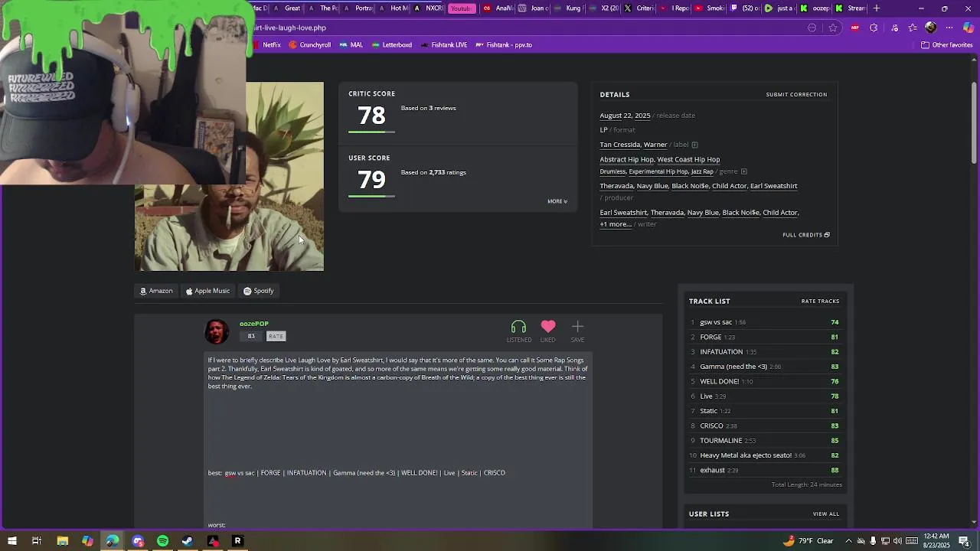Click the critic score 78
This screenshot has height=551, width=980.
(x=371, y=116)
